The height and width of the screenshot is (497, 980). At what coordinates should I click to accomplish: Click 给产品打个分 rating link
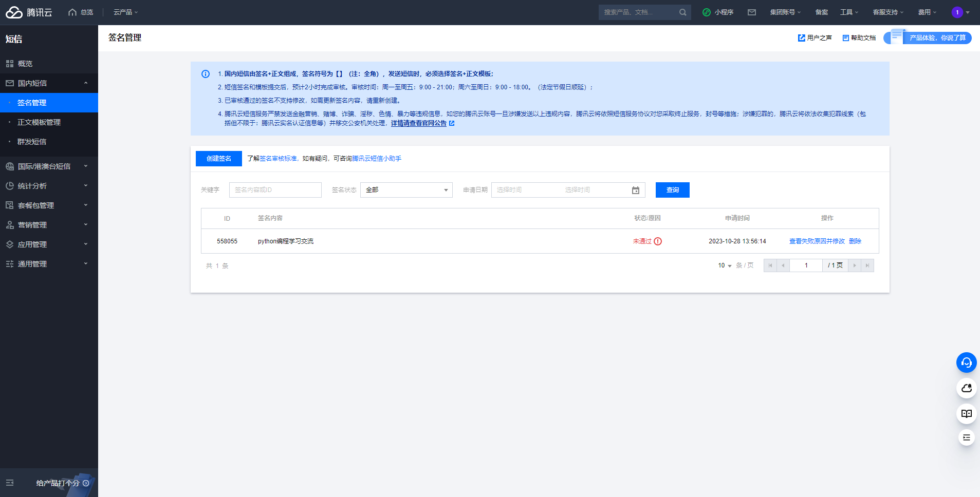(x=62, y=483)
